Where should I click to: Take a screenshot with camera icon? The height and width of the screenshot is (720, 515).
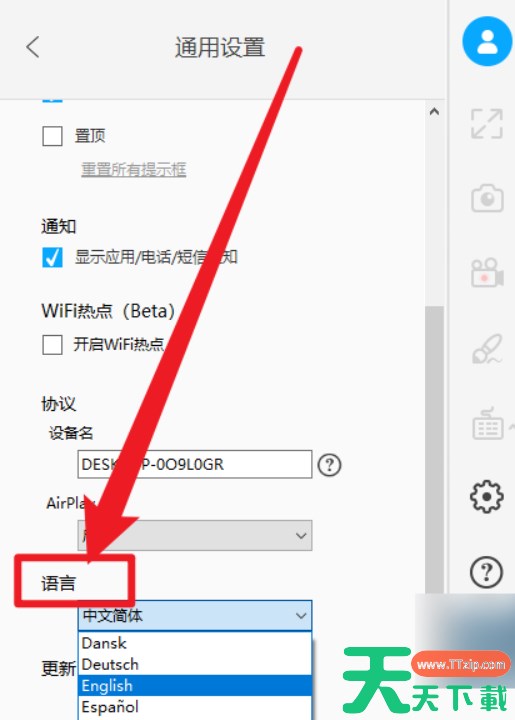point(487,198)
